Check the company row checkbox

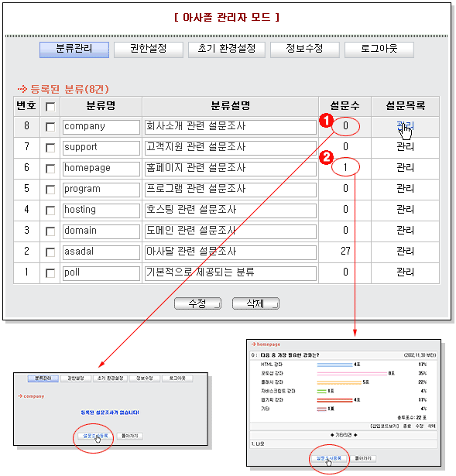point(50,127)
